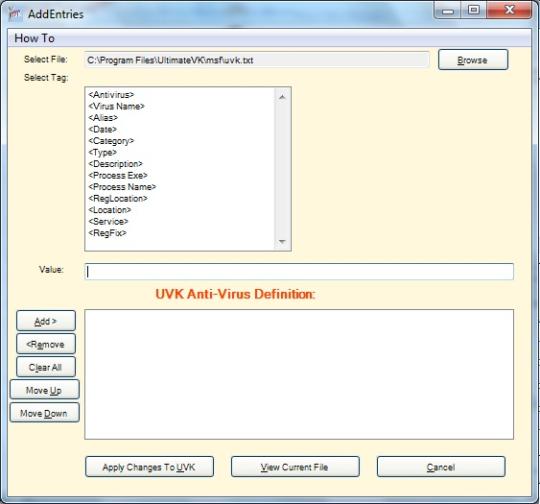Image resolution: width=540 pixels, height=504 pixels.
Task: Click the UVK Anti-Virus Definition list box
Action: pos(299,374)
